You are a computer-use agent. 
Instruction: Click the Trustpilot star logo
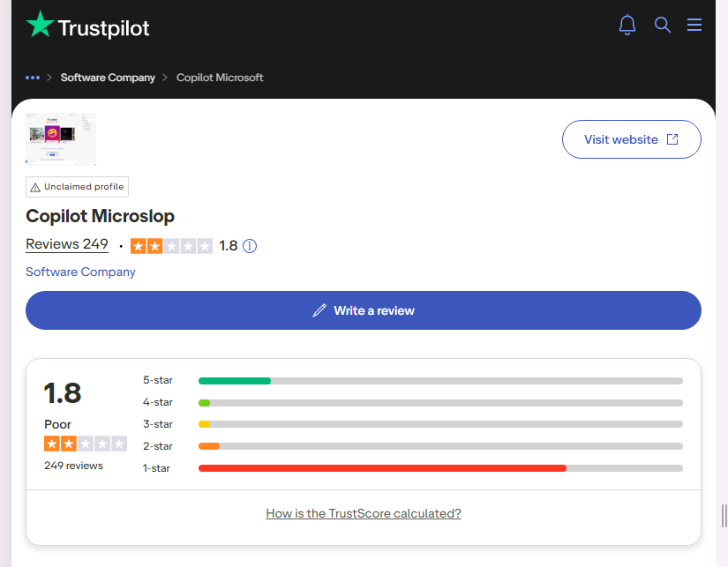coord(38,24)
